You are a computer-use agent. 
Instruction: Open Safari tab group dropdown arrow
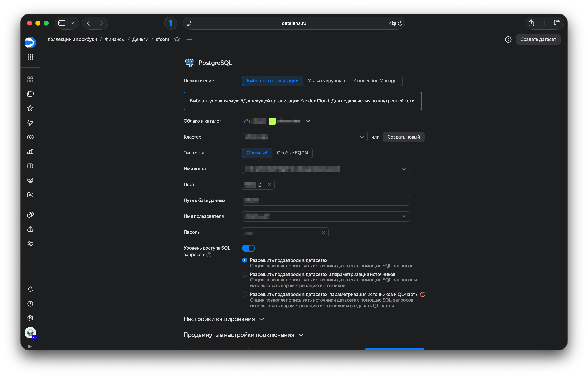[x=72, y=23]
